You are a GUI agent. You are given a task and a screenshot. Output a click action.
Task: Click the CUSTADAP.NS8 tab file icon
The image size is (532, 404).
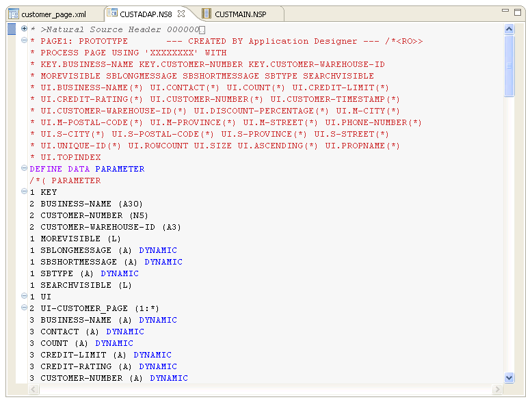(x=112, y=14)
